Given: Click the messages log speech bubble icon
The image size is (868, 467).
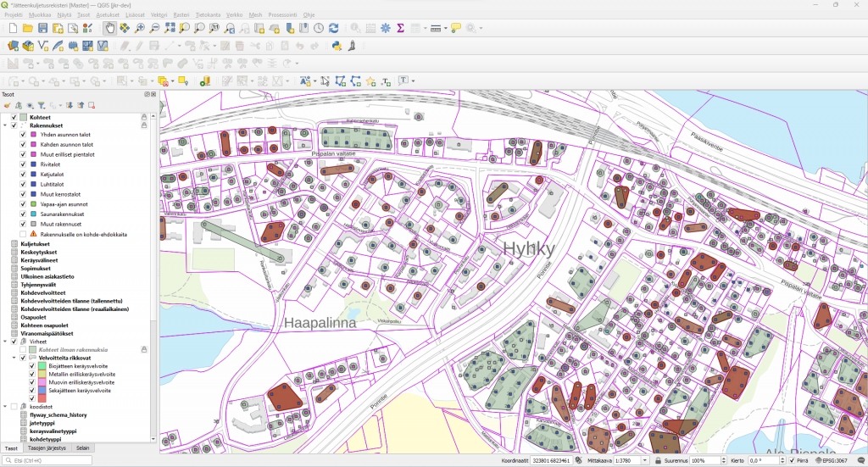Looking at the screenshot, I should click(x=860, y=460).
